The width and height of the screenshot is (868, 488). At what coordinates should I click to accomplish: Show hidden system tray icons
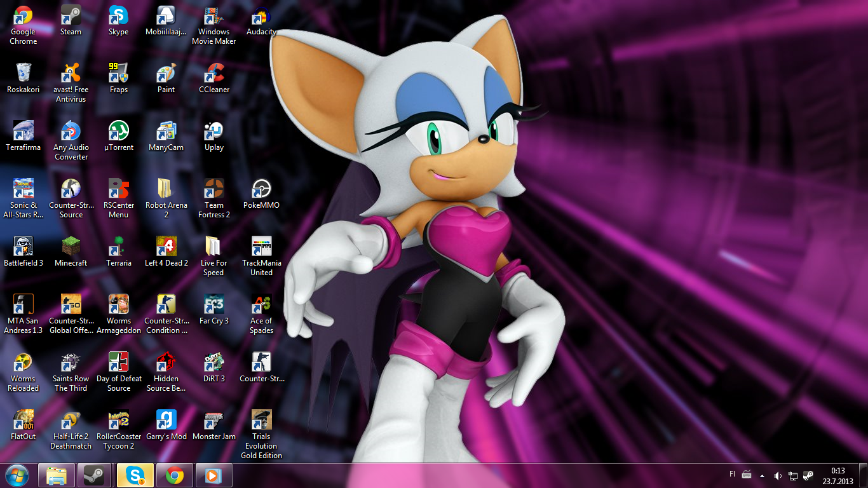pyautogui.click(x=762, y=475)
